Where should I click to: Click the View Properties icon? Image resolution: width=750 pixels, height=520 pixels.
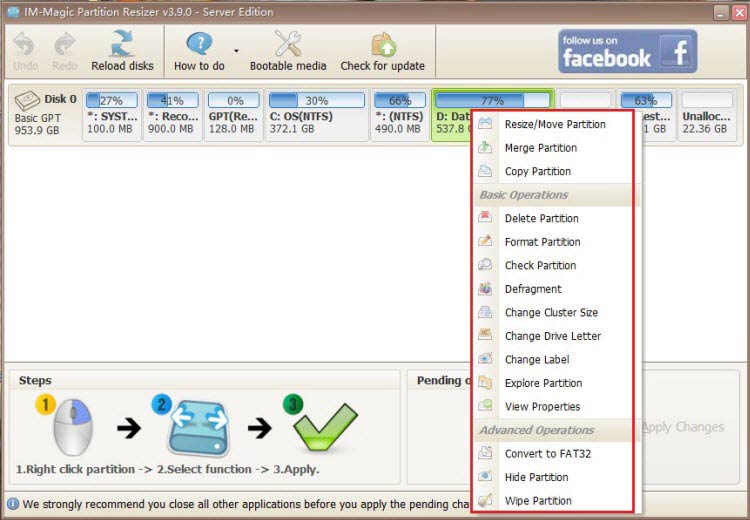point(485,406)
